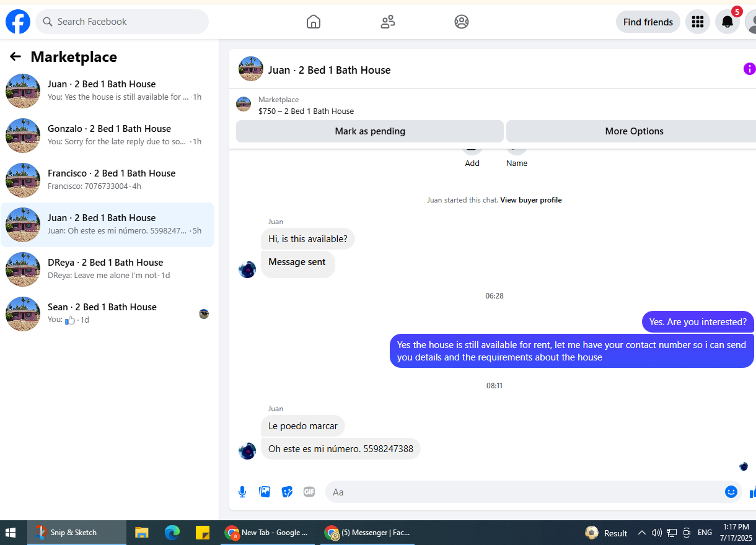756x545 pixels.
Task: Click the volume icon in system tray
Action: tap(657, 533)
